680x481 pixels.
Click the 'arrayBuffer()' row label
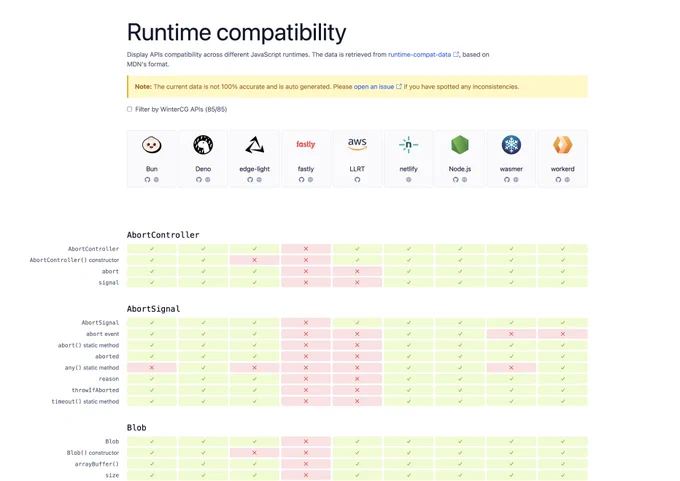[x=97, y=464]
